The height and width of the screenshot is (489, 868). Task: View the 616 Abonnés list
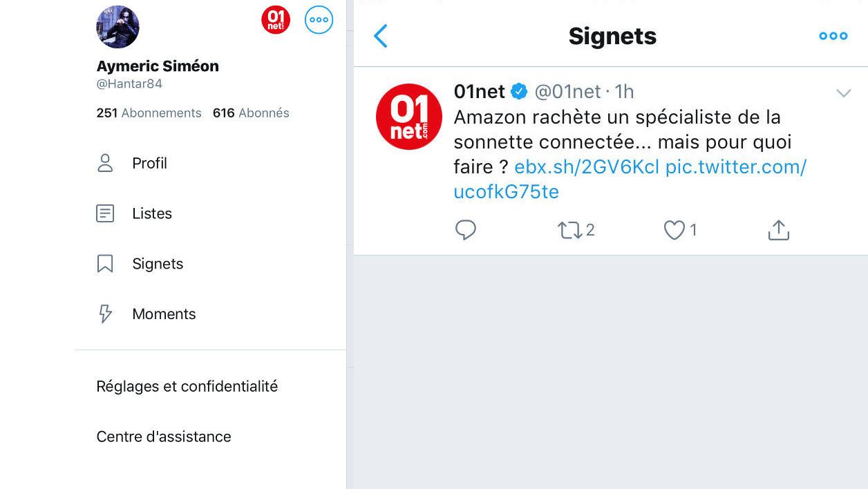click(251, 113)
